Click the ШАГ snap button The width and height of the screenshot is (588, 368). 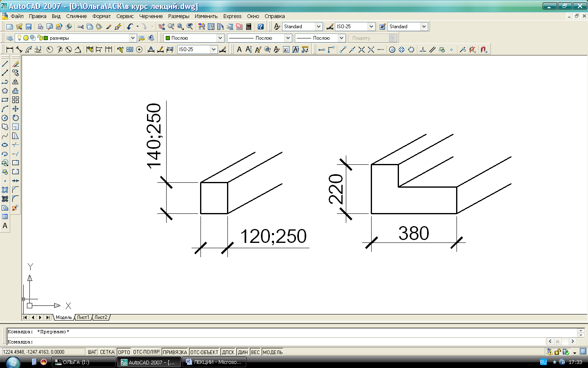[92, 352]
